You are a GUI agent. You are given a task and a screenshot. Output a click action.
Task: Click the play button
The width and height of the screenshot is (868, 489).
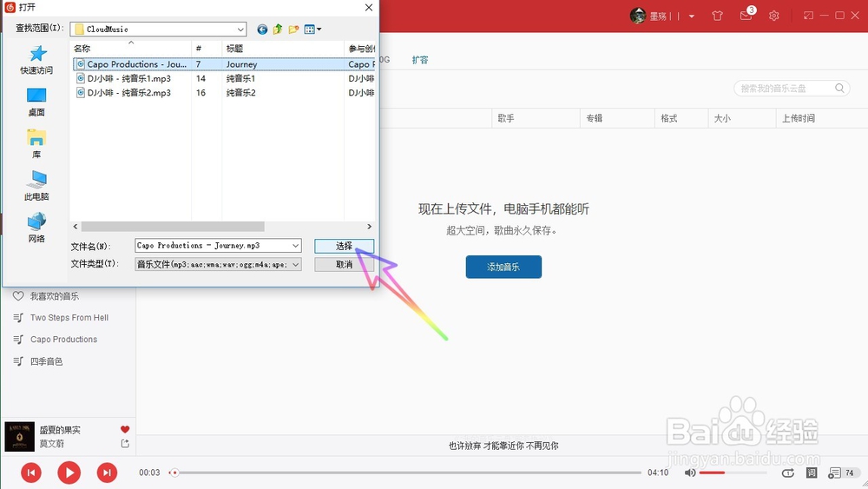(x=69, y=472)
